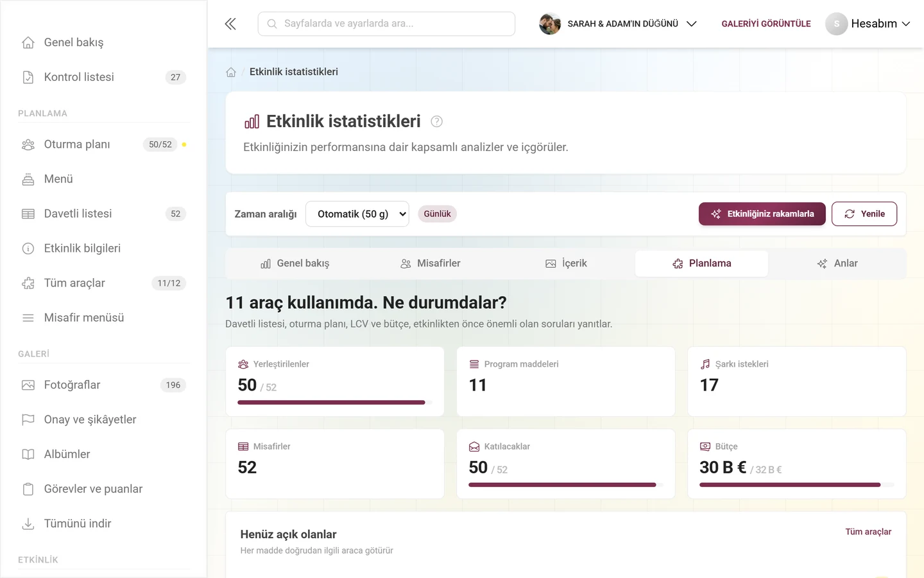Click the Günlük badge
924x578 pixels.
click(437, 214)
